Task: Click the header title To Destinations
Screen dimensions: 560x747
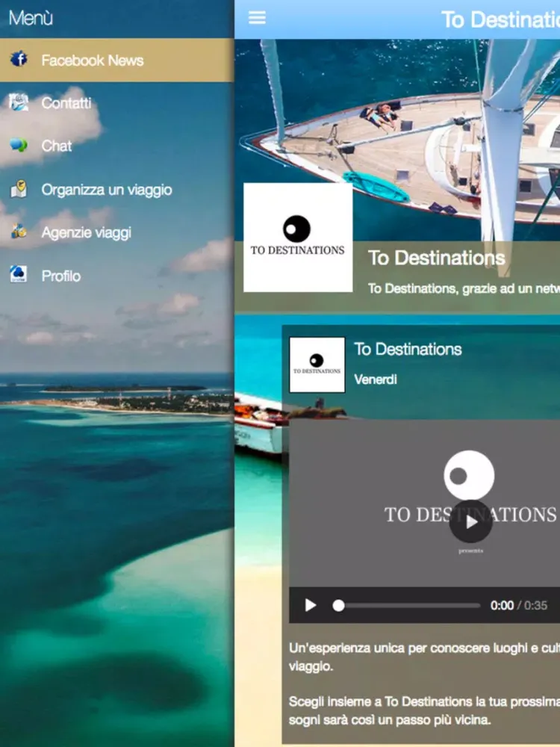Action: pyautogui.click(x=500, y=19)
